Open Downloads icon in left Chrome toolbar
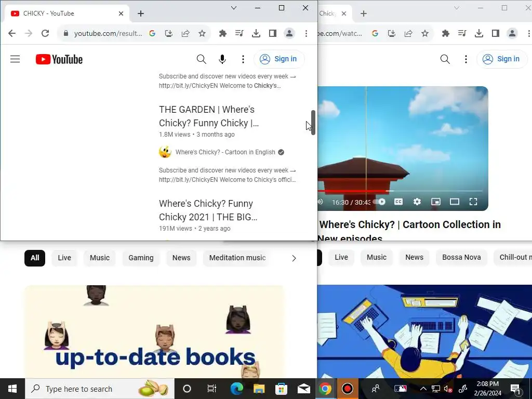Screen dimensions: 532x399 256,33
